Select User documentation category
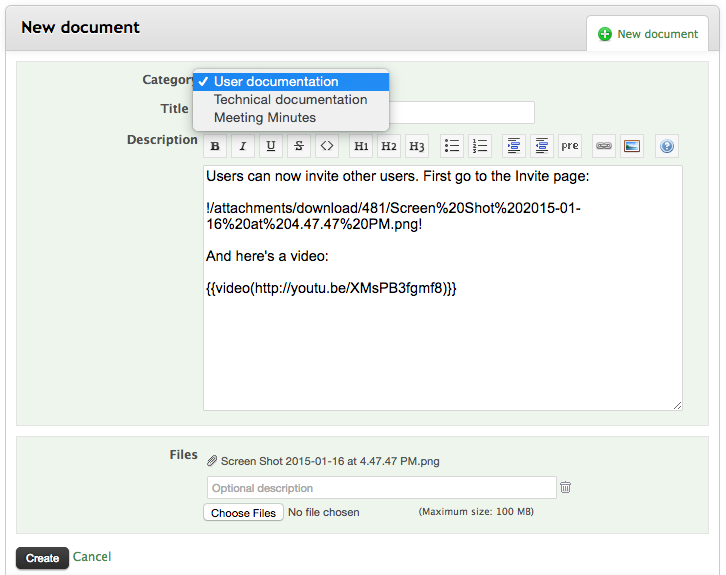726x575 pixels. tap(291, 81)
